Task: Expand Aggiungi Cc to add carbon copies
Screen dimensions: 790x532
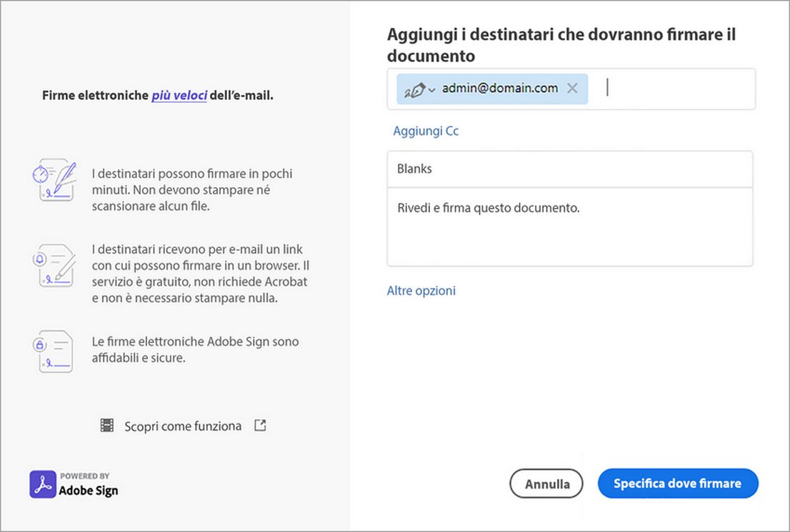Action: pos(426,131)
